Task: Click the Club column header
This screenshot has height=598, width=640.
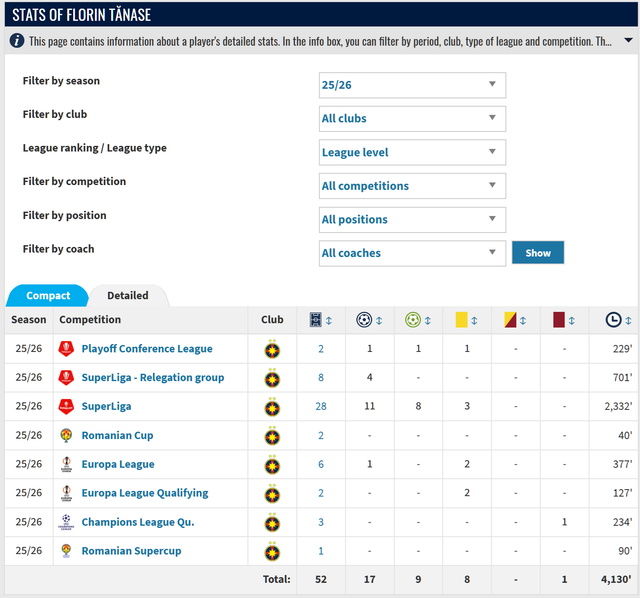Action: pyautogui.click(x=272, y=320)
